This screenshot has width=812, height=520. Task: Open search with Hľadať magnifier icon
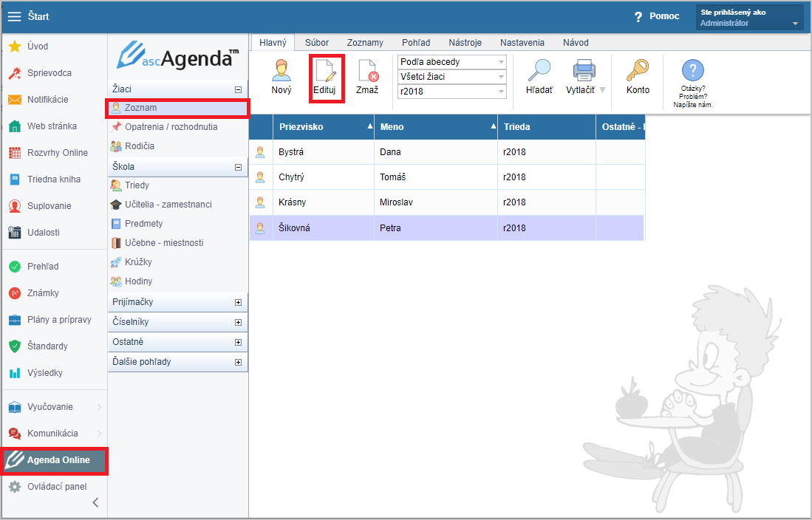(539, 70)
